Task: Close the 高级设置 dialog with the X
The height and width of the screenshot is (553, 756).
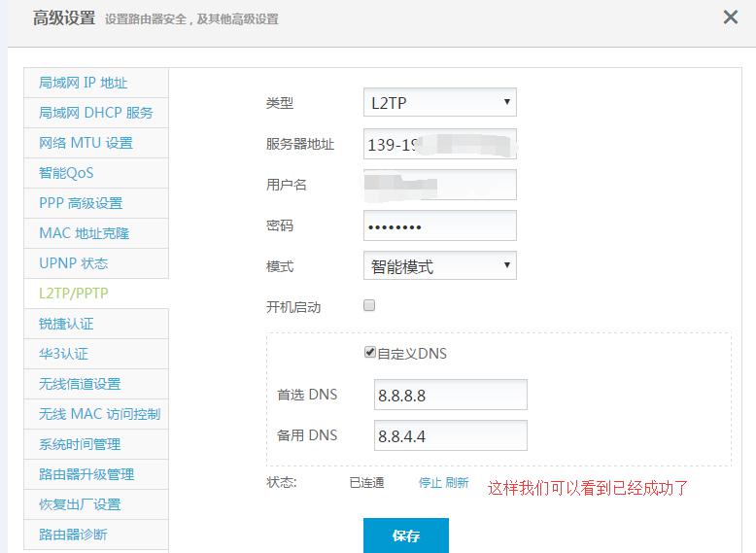Action: click(731, 17)
